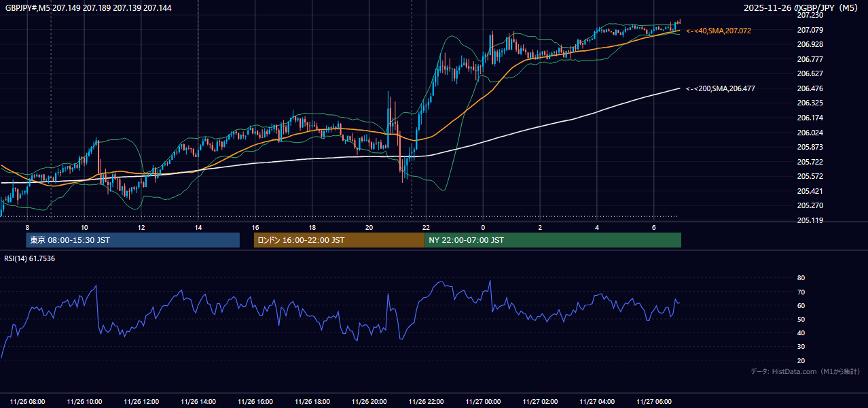Click the bottom timestamp 11/27 06:00
868x408 pixels.
click(x=654, y=402)
